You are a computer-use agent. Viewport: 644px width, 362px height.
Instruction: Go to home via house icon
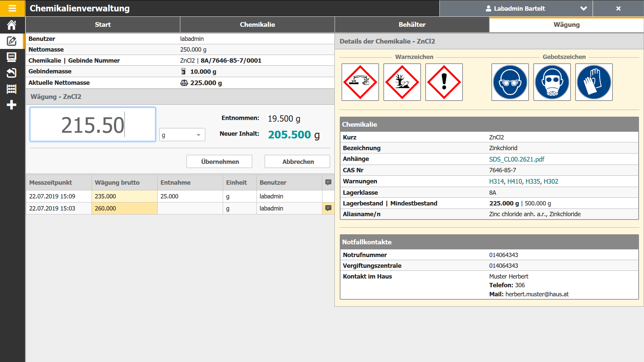pyautogui.click(x=12, y=25)
